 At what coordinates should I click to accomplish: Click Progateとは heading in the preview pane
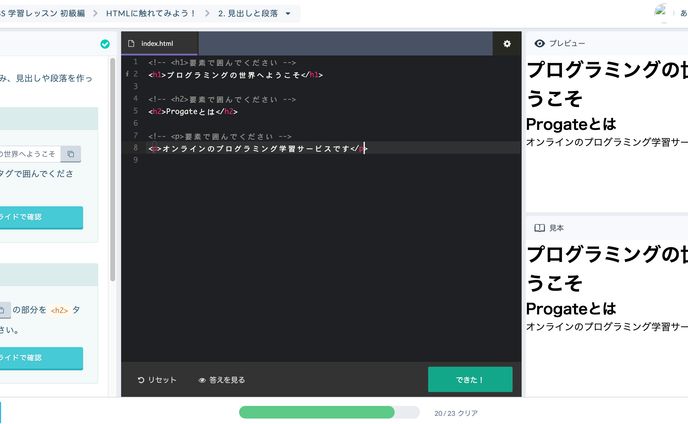point(571,124)
